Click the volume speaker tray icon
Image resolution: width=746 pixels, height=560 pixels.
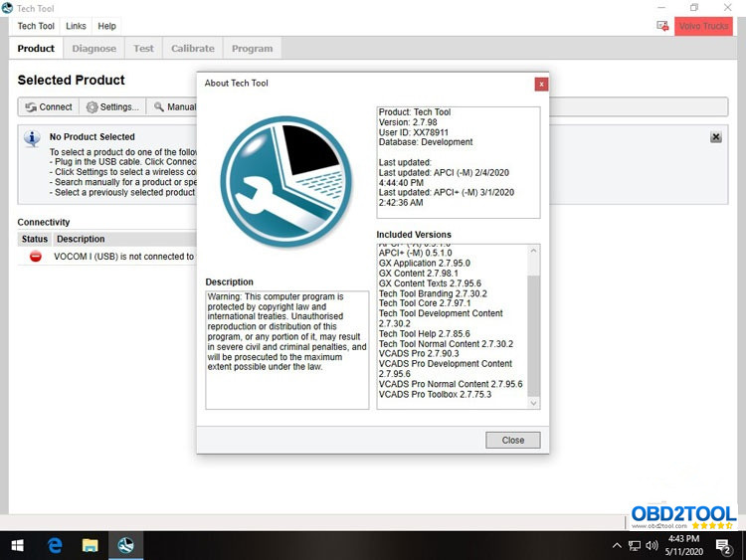[x=652, y=546]
